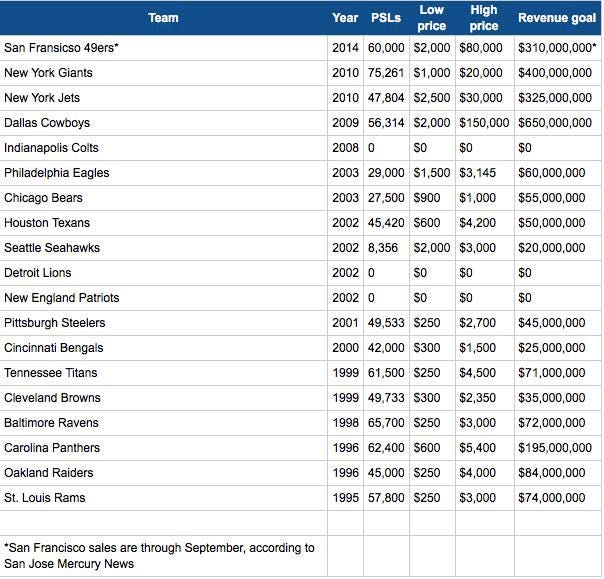Click the $2,700 high price cell

(x=484, y=323)
